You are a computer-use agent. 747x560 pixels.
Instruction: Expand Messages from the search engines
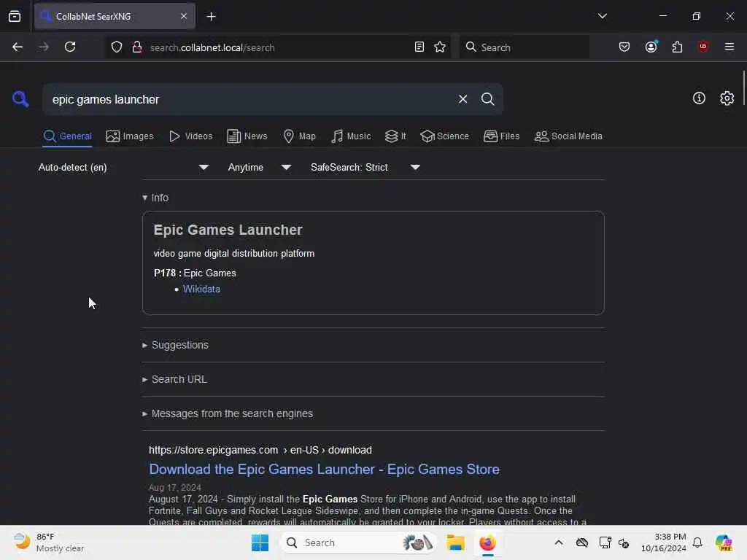pyautogui.click(x=228, y=414)
